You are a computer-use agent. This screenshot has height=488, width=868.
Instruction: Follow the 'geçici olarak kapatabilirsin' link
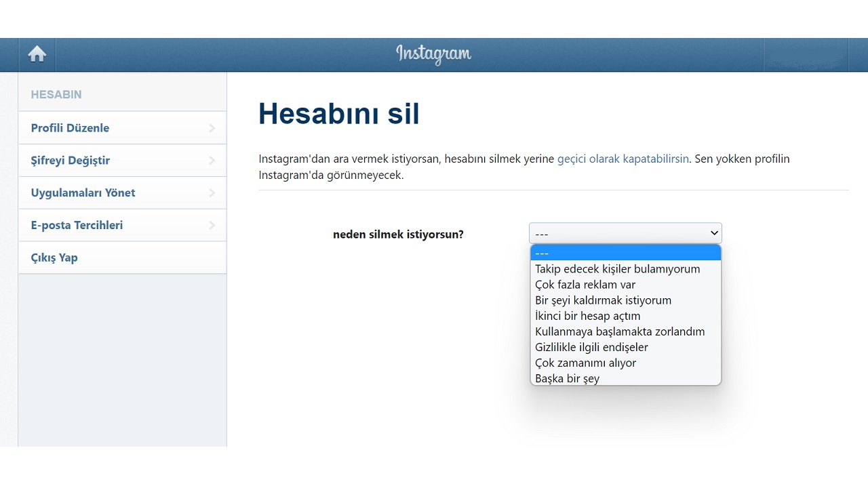pyautogui.click(x=623, y=159)
